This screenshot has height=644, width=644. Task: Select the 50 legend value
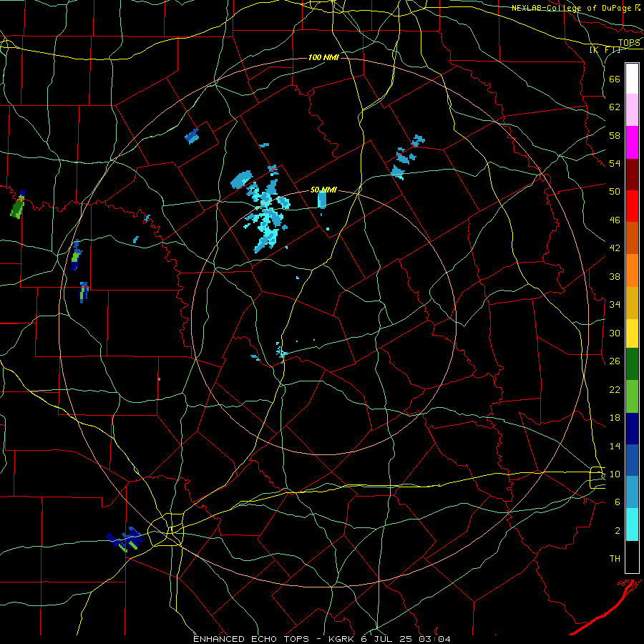(x=615, y=191)
